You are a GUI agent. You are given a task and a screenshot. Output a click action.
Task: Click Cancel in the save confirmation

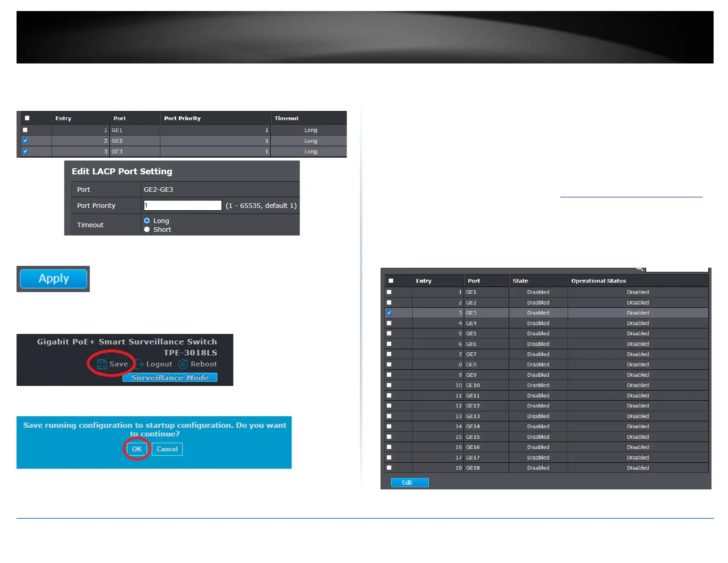point(167,449)
